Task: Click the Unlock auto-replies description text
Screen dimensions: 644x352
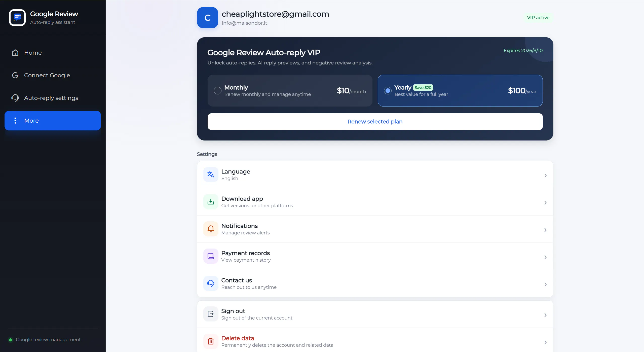Action: coord(290,63)
